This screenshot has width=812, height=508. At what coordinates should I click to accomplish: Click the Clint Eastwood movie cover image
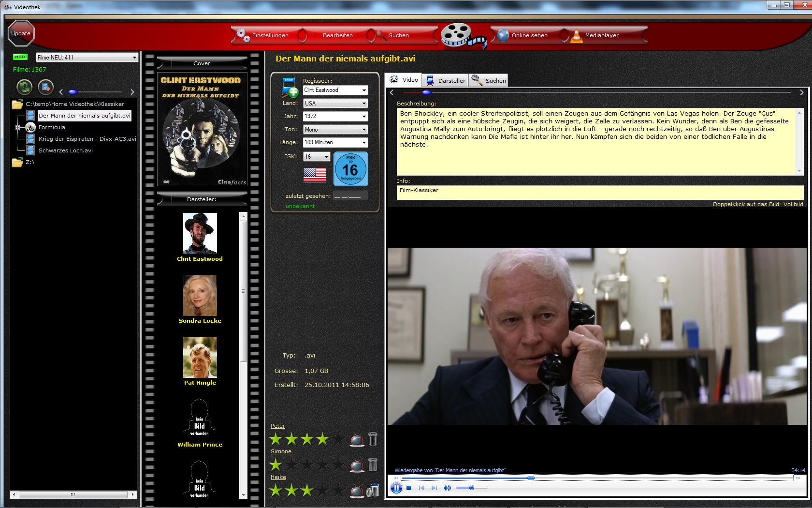tap(202, 129)
